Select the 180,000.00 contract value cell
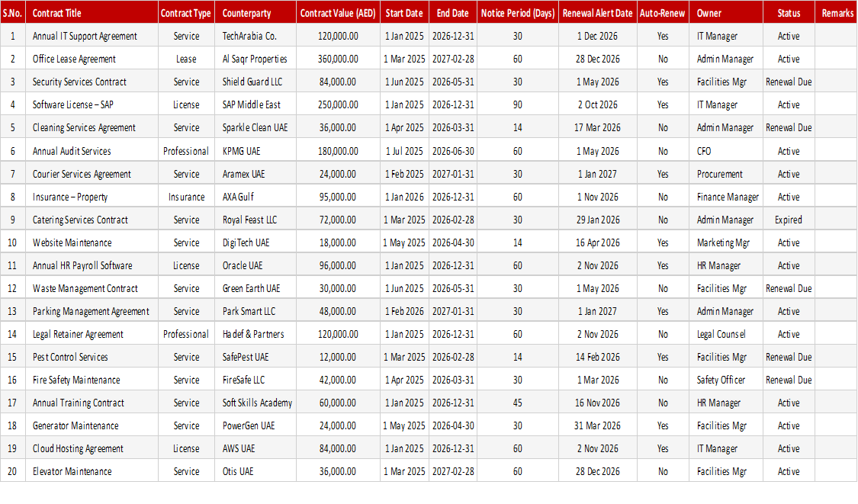The height and width of the screenshot is (504, 858). (338, 151)
